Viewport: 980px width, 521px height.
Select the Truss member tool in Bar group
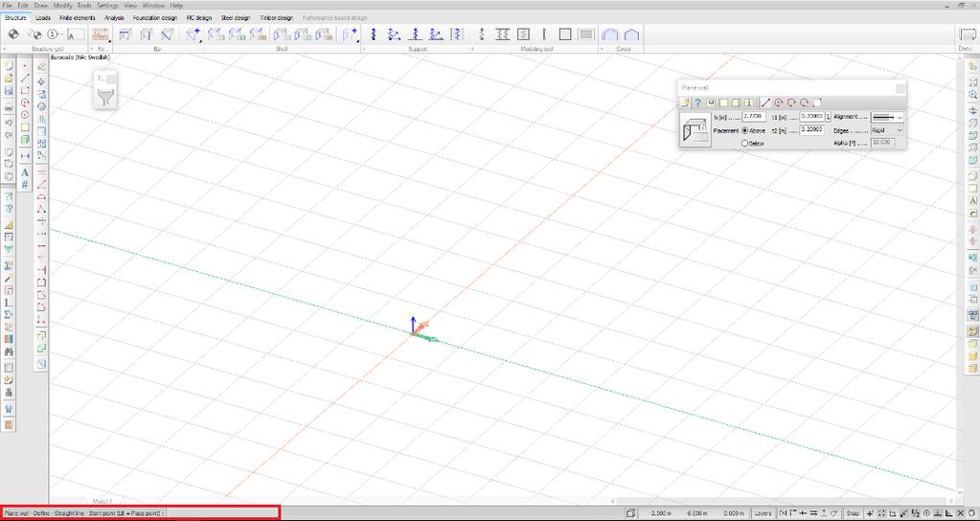[x=168, y=34]
